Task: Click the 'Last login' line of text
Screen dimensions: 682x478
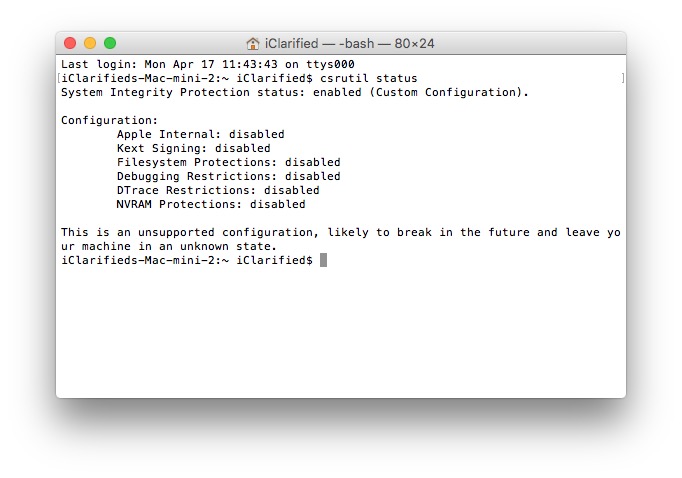Action: 207,64
